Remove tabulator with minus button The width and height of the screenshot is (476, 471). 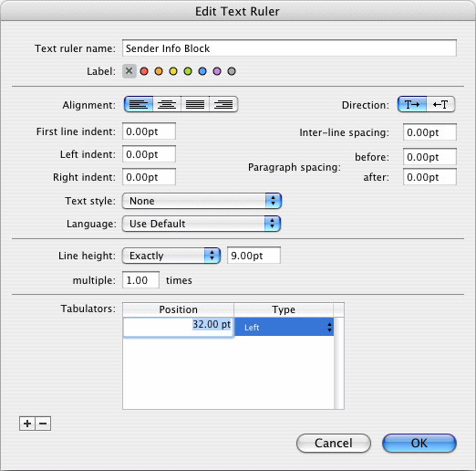tap(43, 424)
